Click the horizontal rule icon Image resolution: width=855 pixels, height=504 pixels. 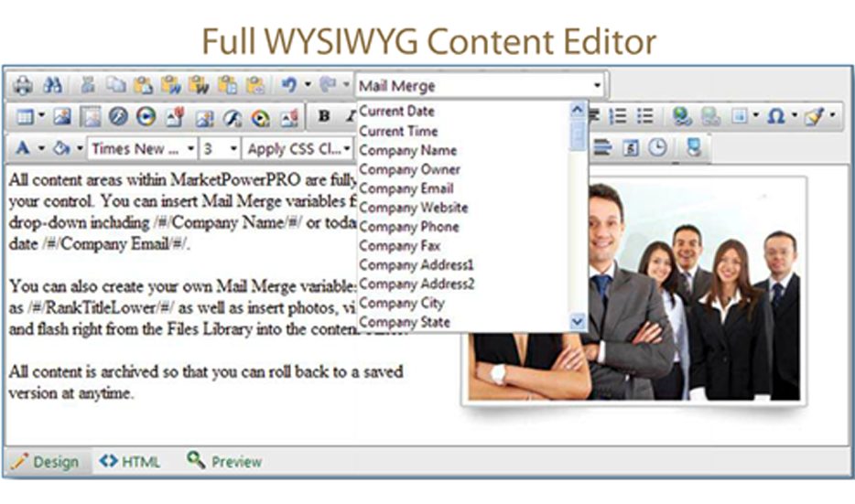tap(602, 147)
